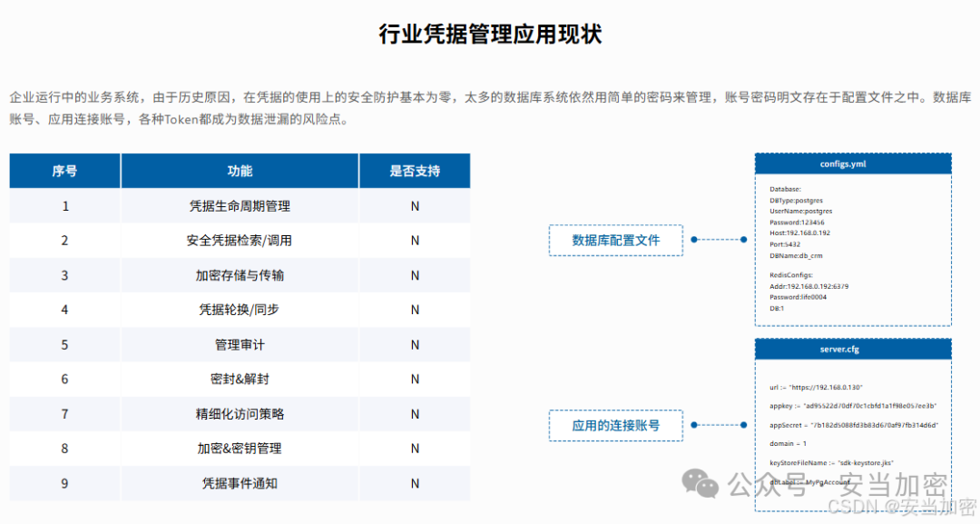980x524 pixels.
Task: Select the 加密存储与传输 cell
Action: pyautogui.click(x=240, y=275)
